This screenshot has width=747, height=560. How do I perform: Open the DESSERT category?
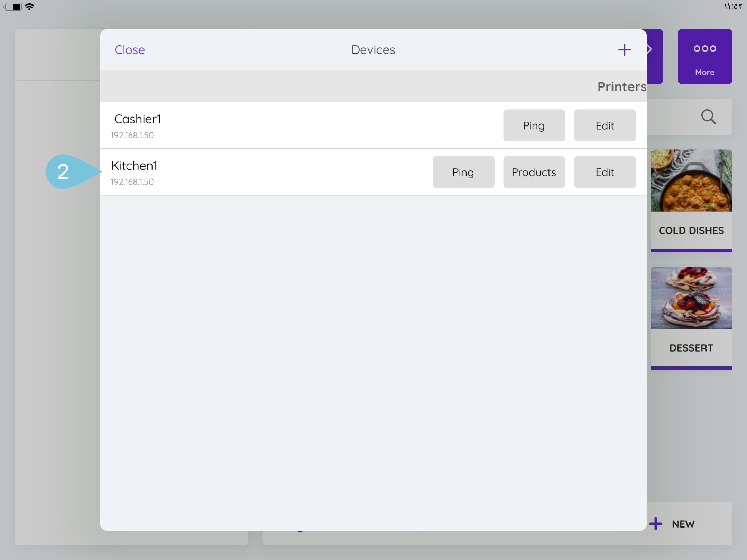click(691, 317)
